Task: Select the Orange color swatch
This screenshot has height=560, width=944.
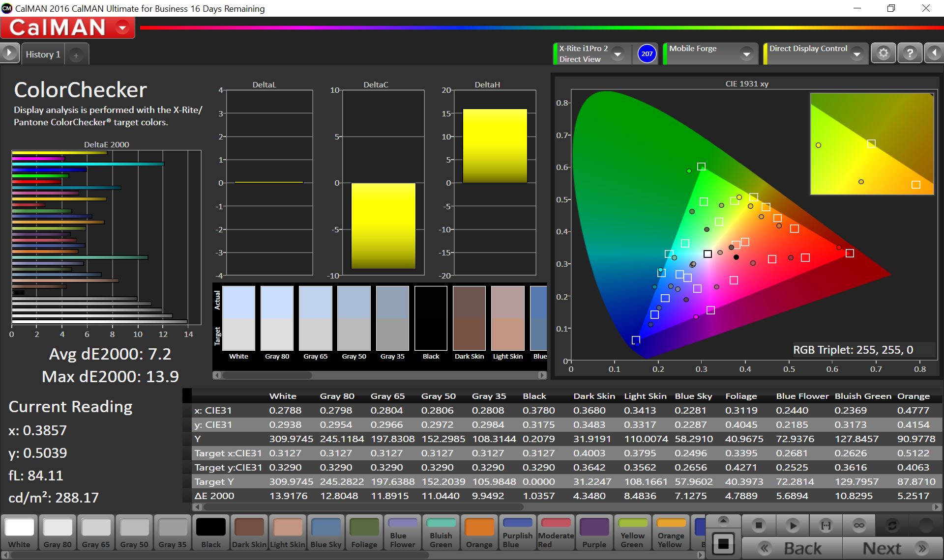Action: tap(479, 532)
